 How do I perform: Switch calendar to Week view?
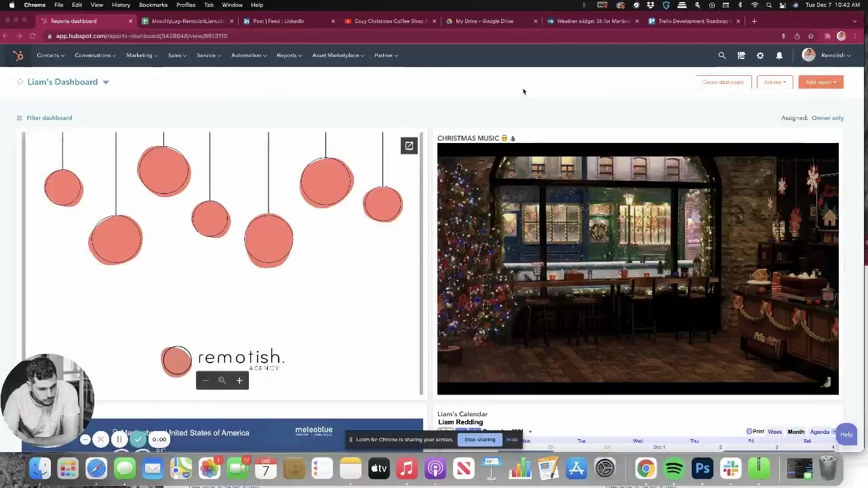tap(775, 432)
